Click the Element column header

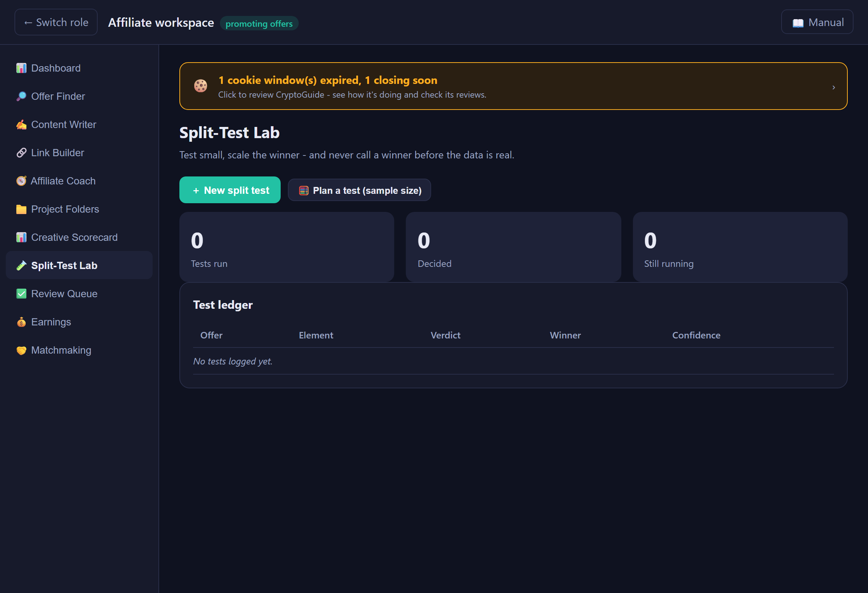(x=316, y=335)
